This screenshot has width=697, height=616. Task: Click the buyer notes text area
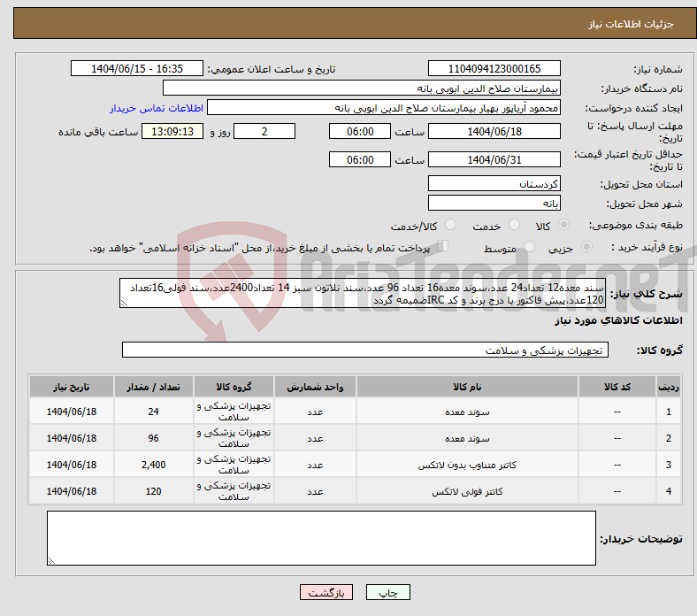click(x=321, y=538)
